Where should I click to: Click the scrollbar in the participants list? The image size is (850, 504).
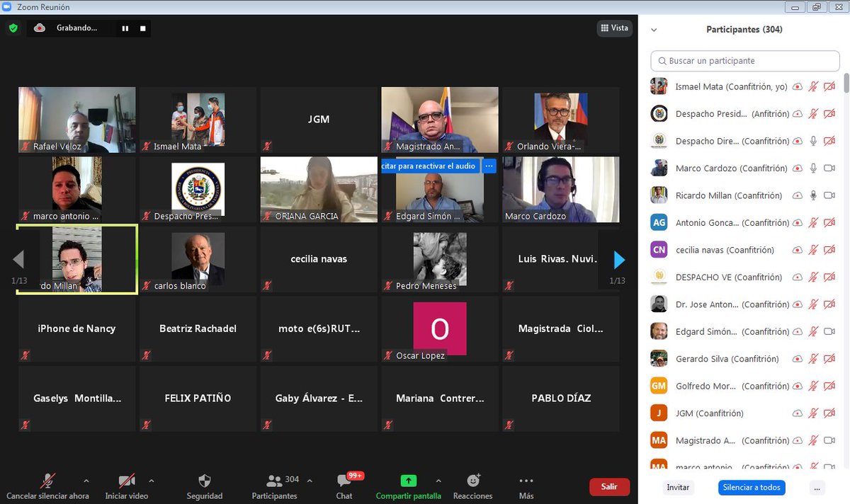(846, 83)
